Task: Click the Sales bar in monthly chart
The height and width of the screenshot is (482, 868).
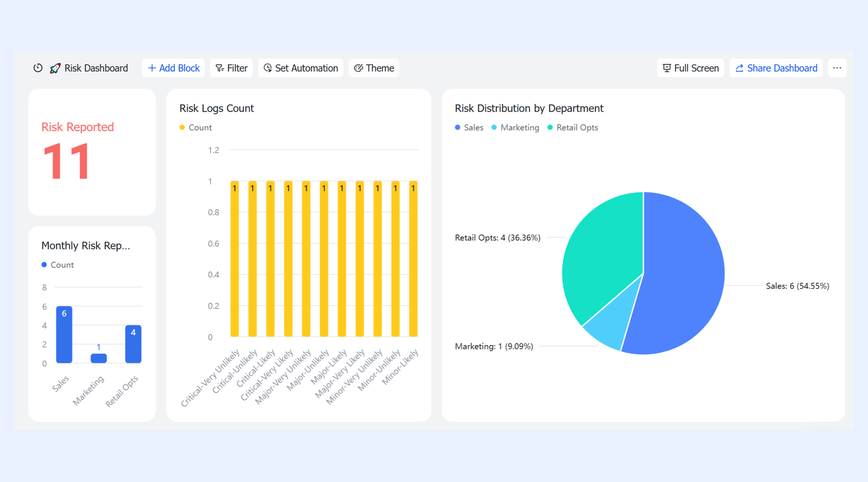Action: (x=64, y=335)
